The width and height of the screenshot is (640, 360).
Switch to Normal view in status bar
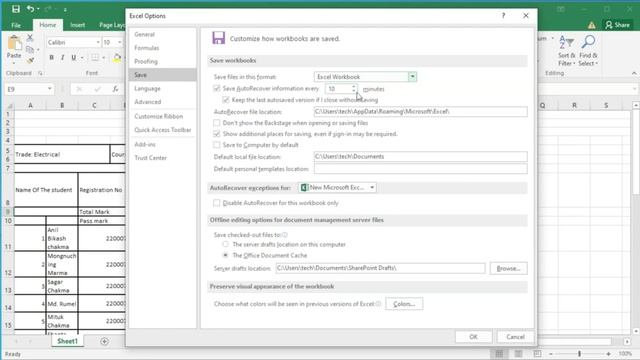(499, 354)
